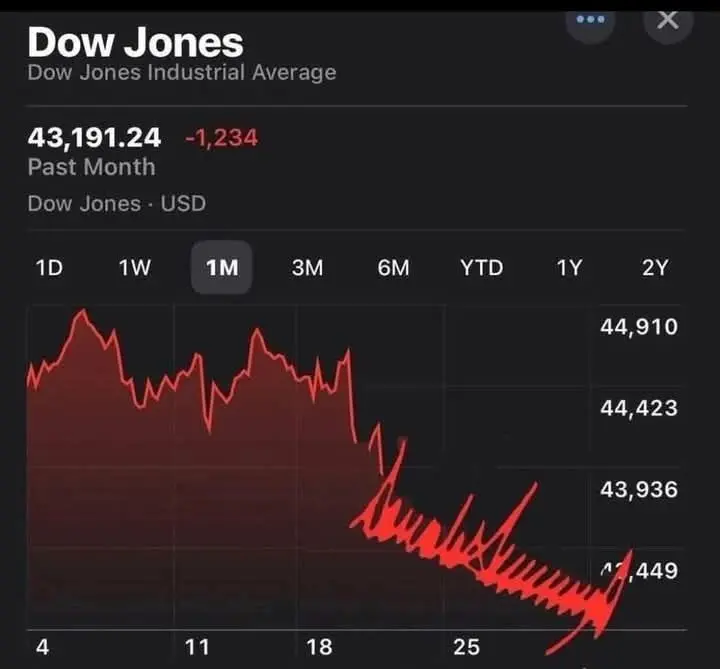
Task: Tap date marker 25 on the timeline
Action: [x=467, y=647]
